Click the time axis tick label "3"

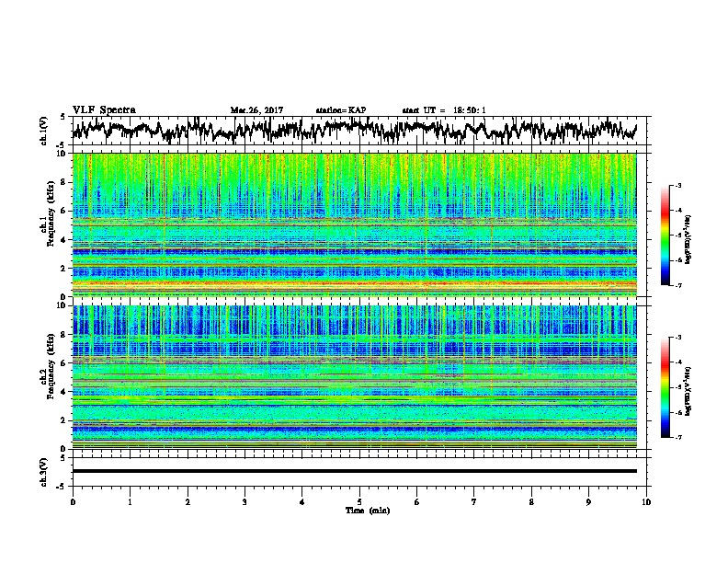tap(245, 501)
